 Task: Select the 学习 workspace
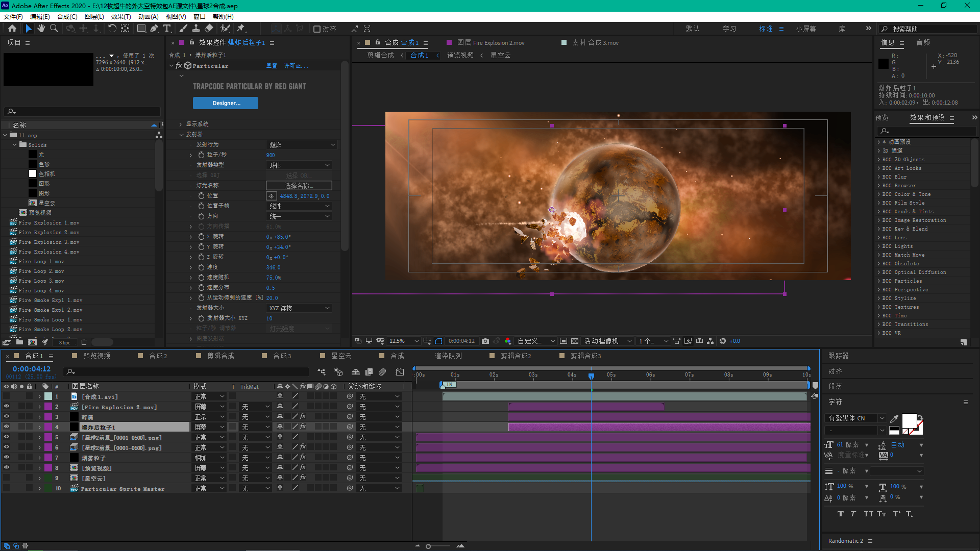pos(729,29)
